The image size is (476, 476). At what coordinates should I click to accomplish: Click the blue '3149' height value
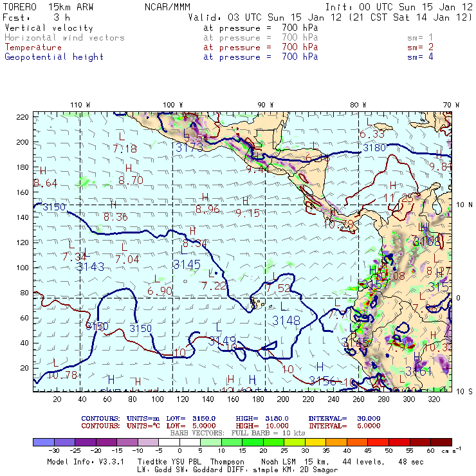[x=222, y=341]
